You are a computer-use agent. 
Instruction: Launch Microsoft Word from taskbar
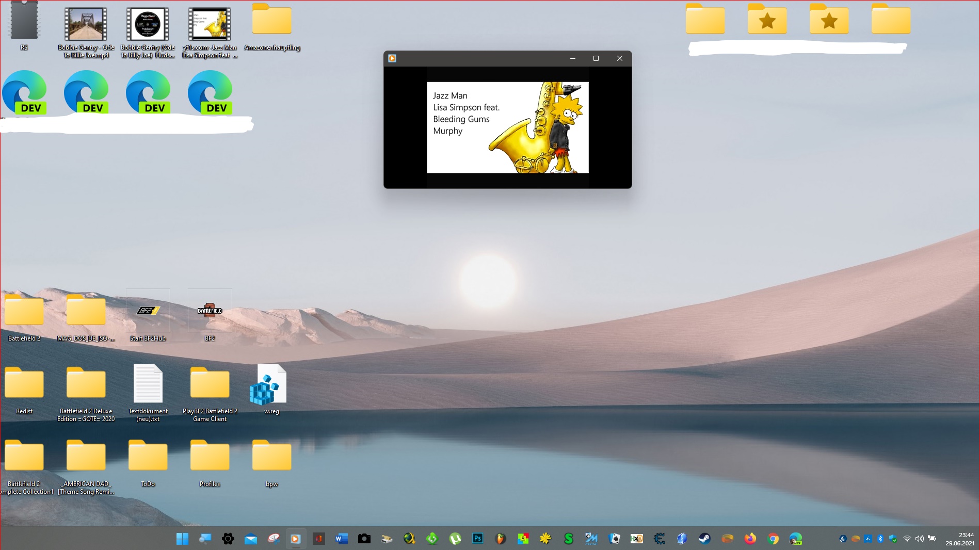(341, 539)
